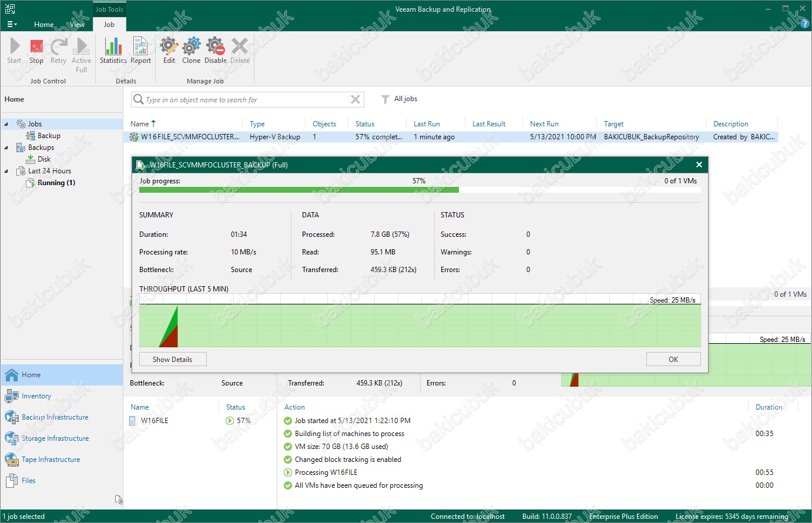This screenshot has height=523, width=812.
Task: Open the help icon in title bar
Action: click(x=805, y=24)
